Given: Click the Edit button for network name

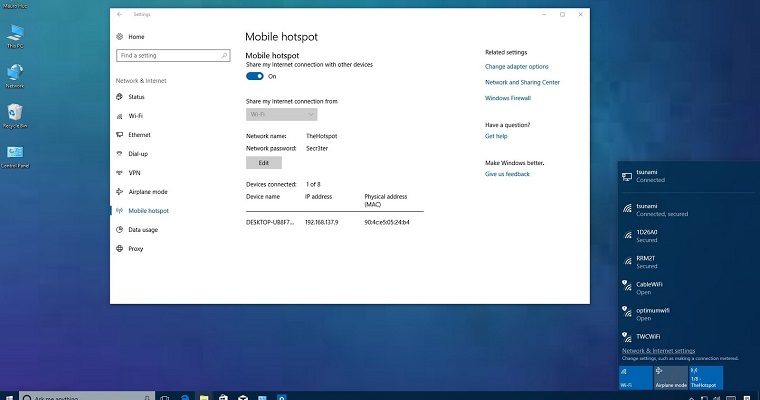Looking at the screenshot, I should pyautogui.click(x=264, y=163).
